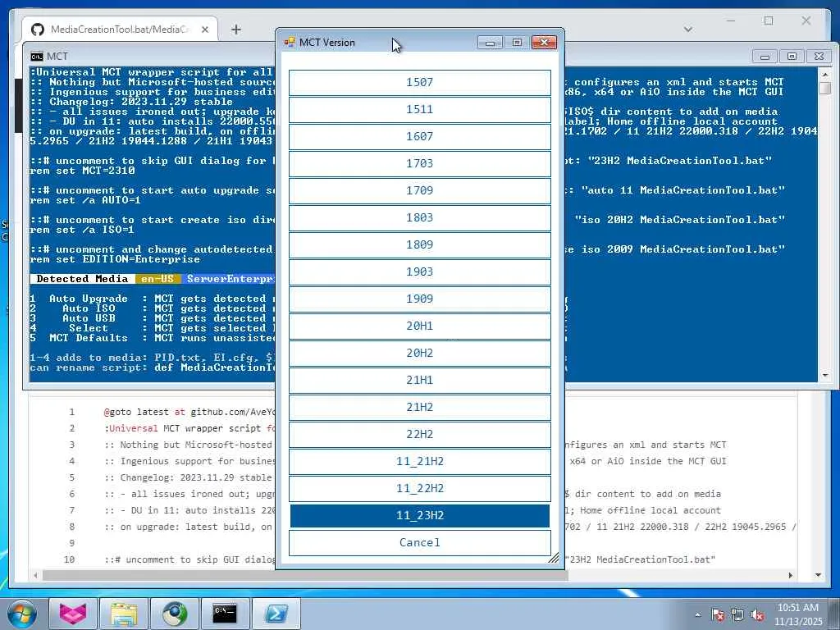Click the en-US label in console
This screenshot has width=840, height=630.
coord(157,279)
